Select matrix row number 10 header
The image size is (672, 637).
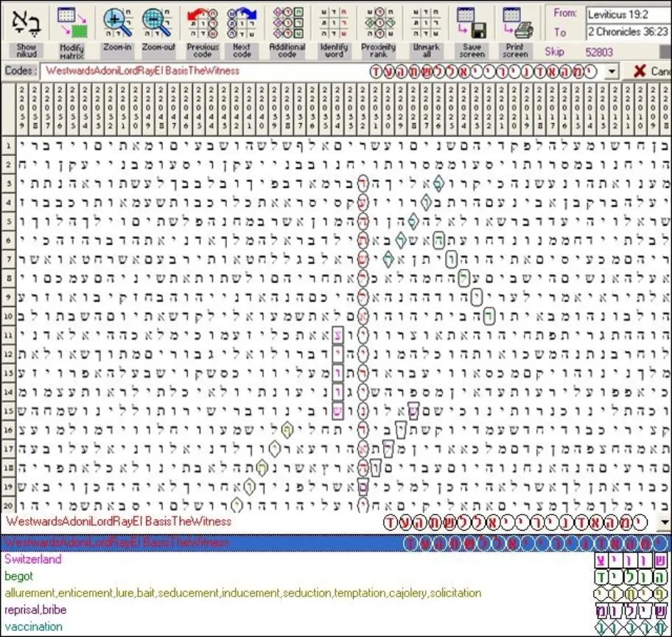8,316
